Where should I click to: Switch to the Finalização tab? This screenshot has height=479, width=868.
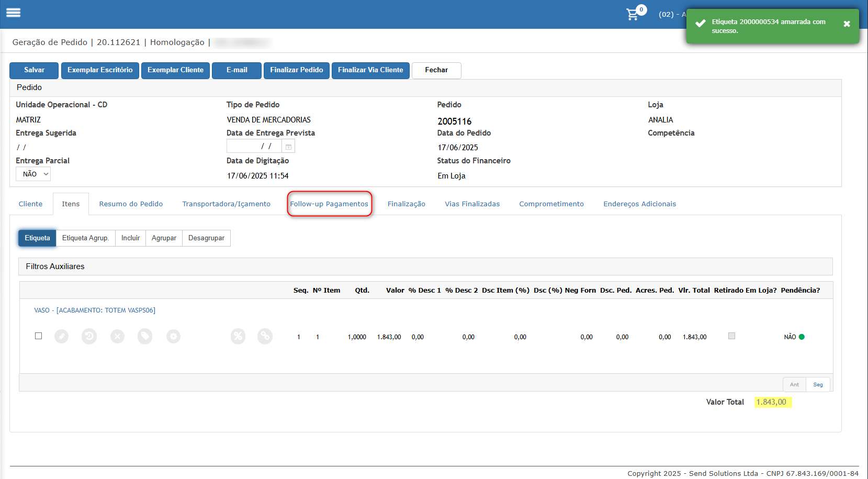(406, 204)
